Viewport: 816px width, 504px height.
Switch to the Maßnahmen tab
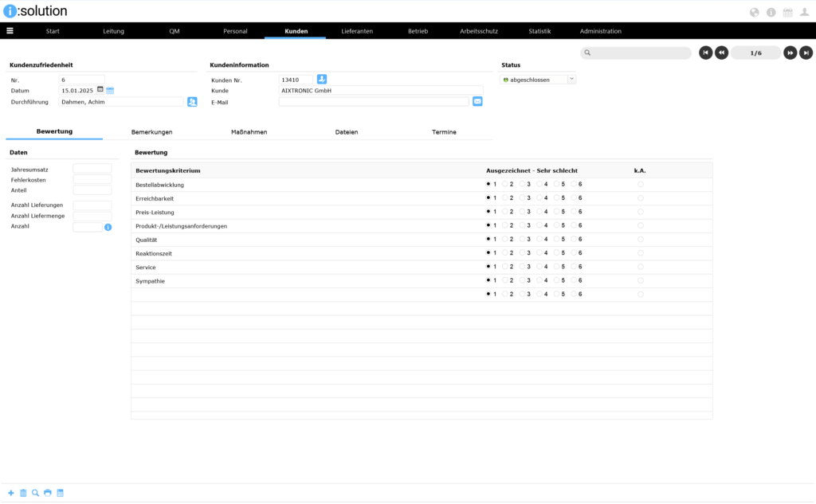pyautogui.click(x=250, y=132)
